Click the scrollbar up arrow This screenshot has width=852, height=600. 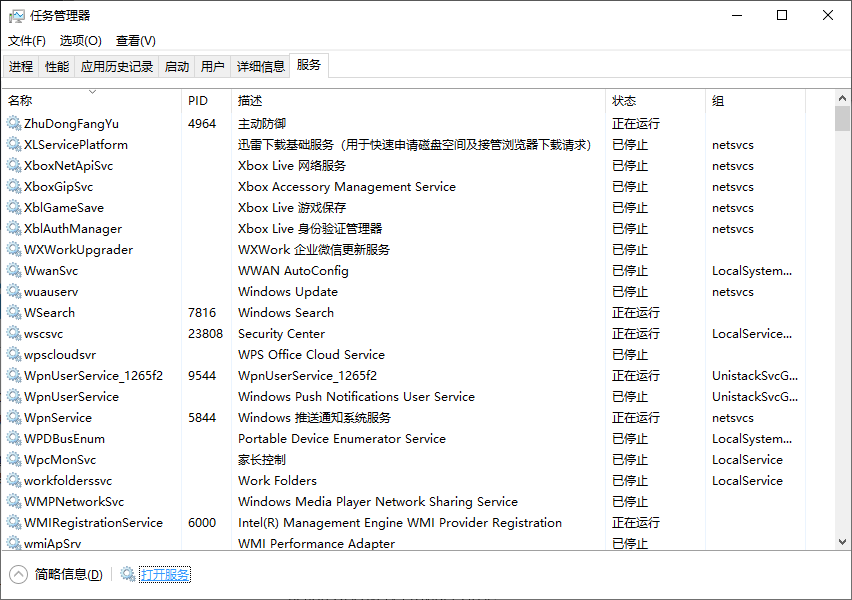click(x=842, y=97)
